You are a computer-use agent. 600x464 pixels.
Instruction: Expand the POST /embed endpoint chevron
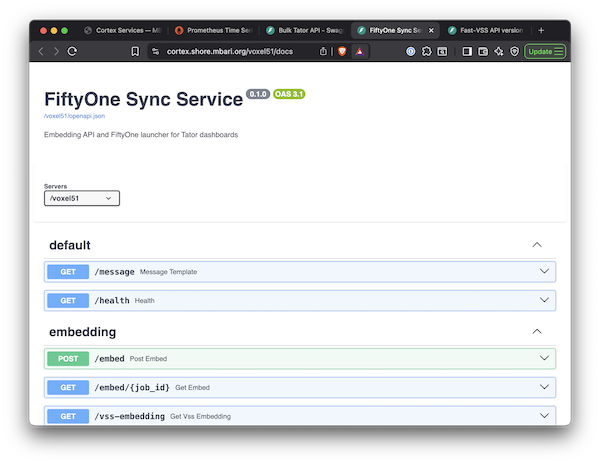coord(544,358)
